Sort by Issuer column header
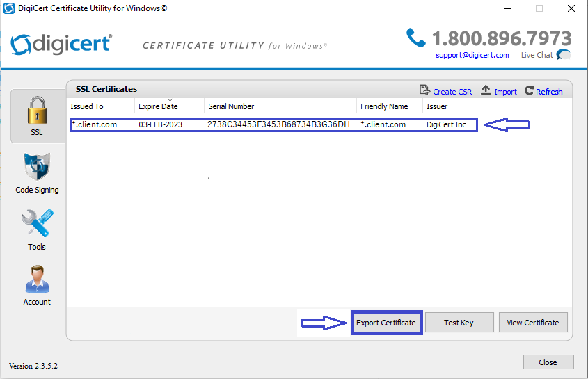This screenshot has height=379, width=588. [x=452, y=106]
